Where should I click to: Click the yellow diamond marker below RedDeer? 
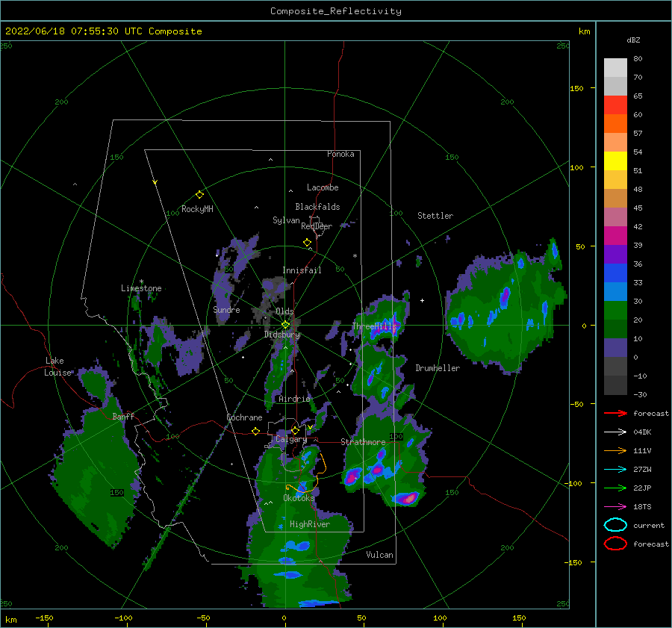click(x=308, y=243)
